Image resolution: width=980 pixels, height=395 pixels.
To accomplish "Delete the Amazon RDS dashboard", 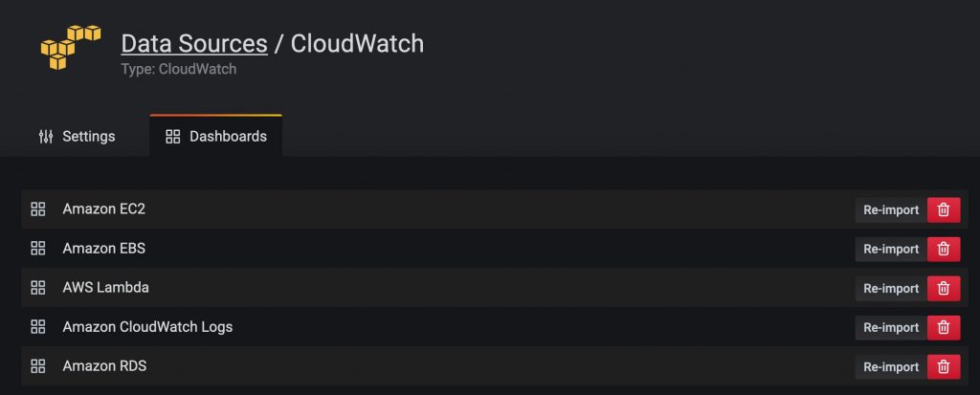I will (944, 367).
